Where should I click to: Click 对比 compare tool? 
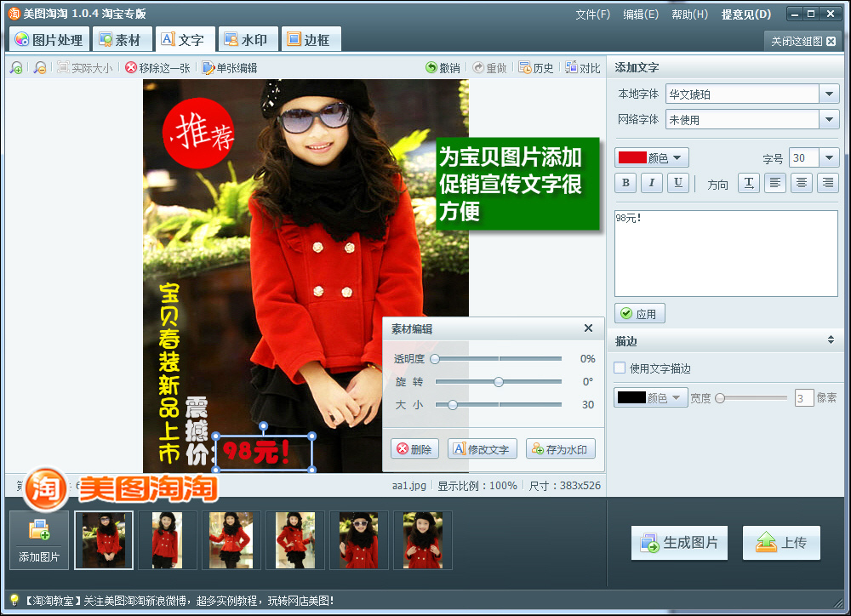[582, 68]
